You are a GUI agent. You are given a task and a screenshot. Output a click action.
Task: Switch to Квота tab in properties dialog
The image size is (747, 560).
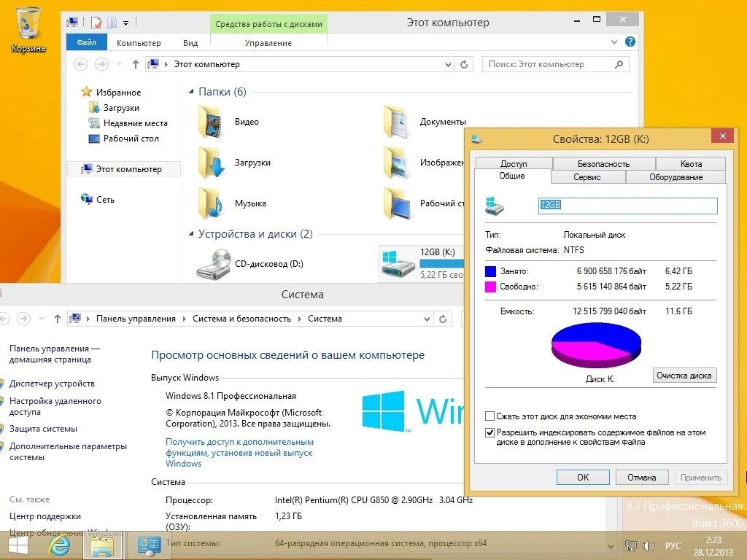(691, 164)
